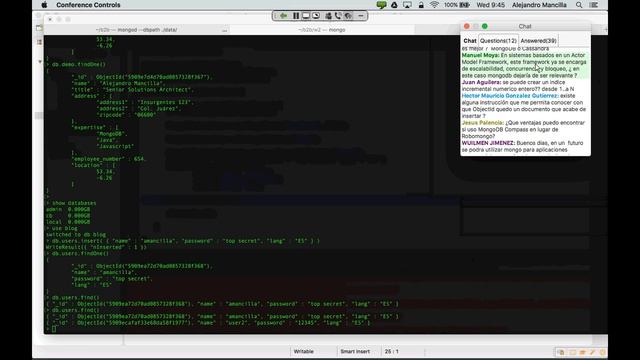The width and height of the screenshot is (640, 360).
Task: Switch to the Chat tab
Action: (x=470, y=41)
